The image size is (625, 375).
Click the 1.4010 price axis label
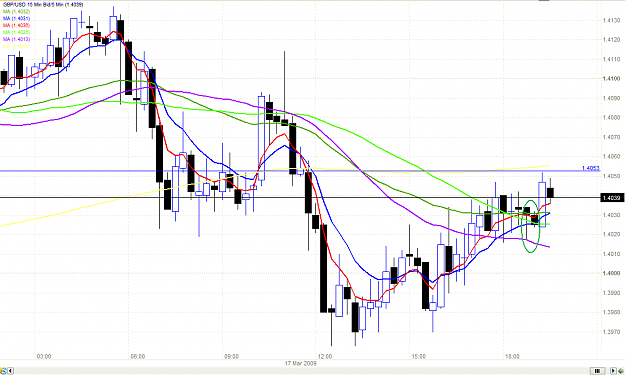click(611, 254)
